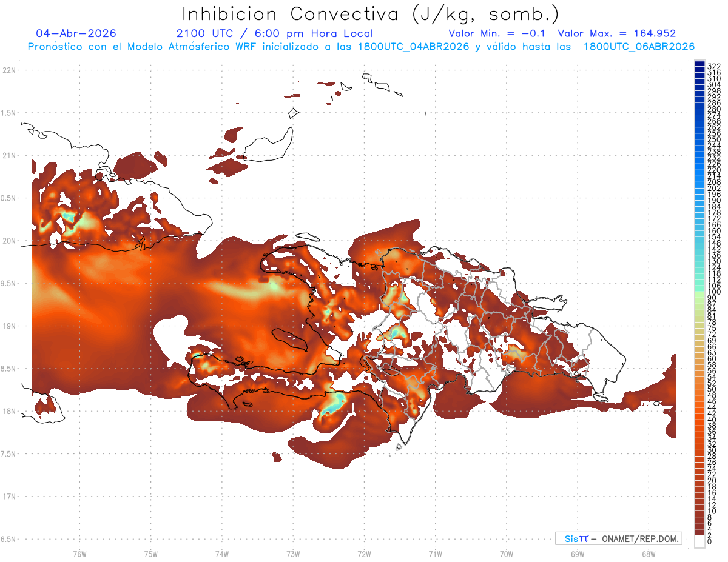
Task: Click the 76W longitude axis label
Action: 79,554
